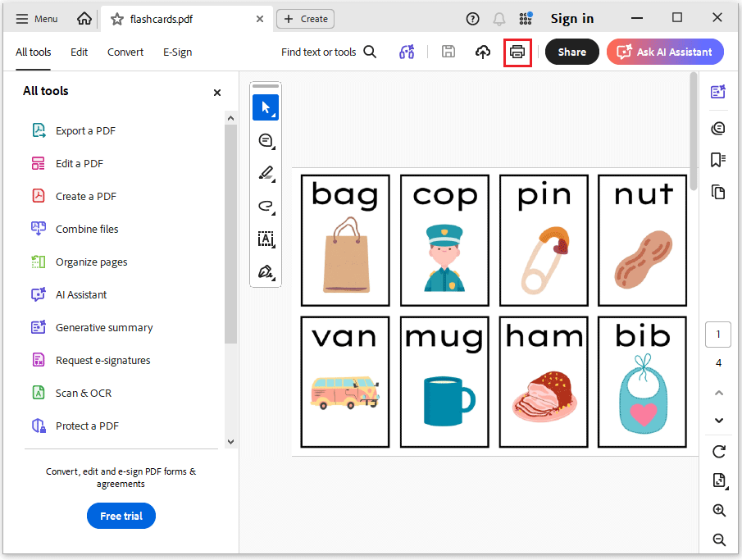Open Generative summary tool
The width and height of the screenshot is (742, 560).
click(x=93, y=328)
